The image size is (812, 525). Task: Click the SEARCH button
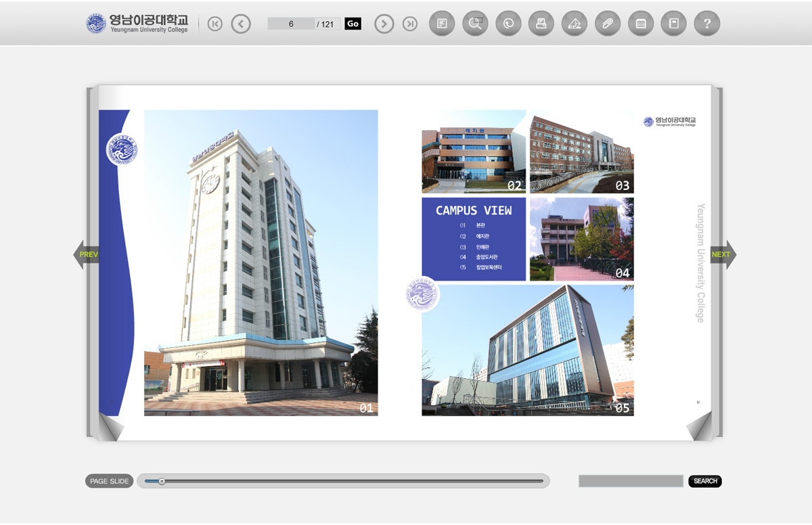click(x=705, y=481)
